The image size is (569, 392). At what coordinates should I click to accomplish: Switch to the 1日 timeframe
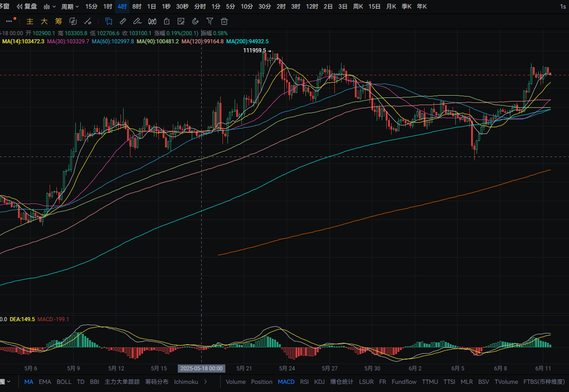pos(152,6)
